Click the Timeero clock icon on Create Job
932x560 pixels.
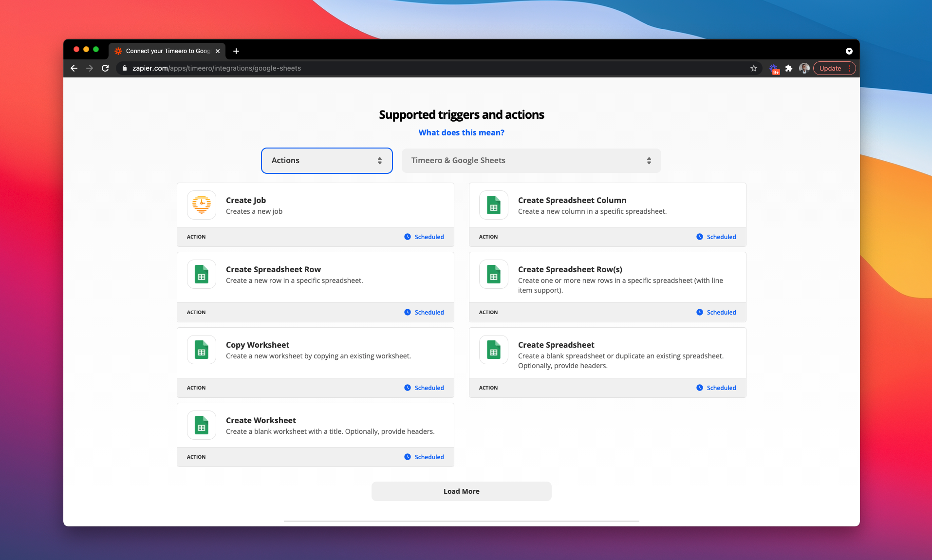[x=202, y=205]
